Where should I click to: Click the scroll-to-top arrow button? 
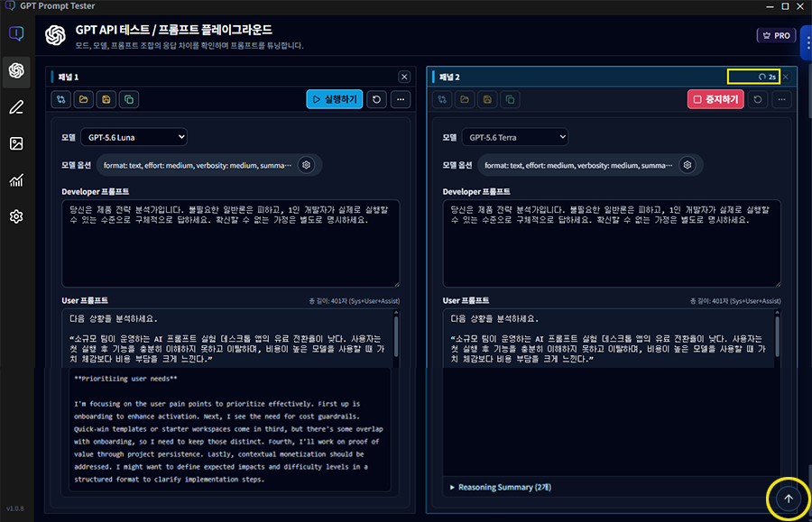789,499
